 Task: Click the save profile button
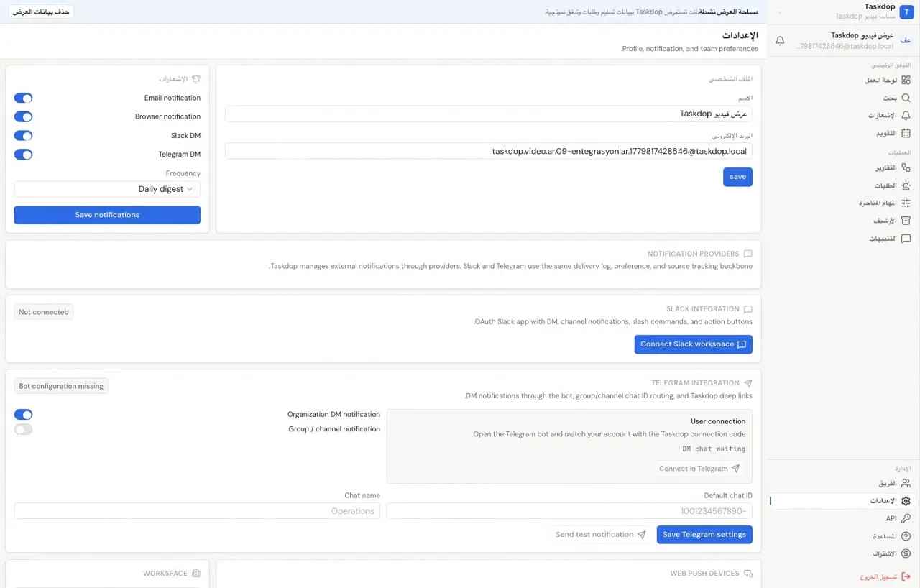pos(737,177)
